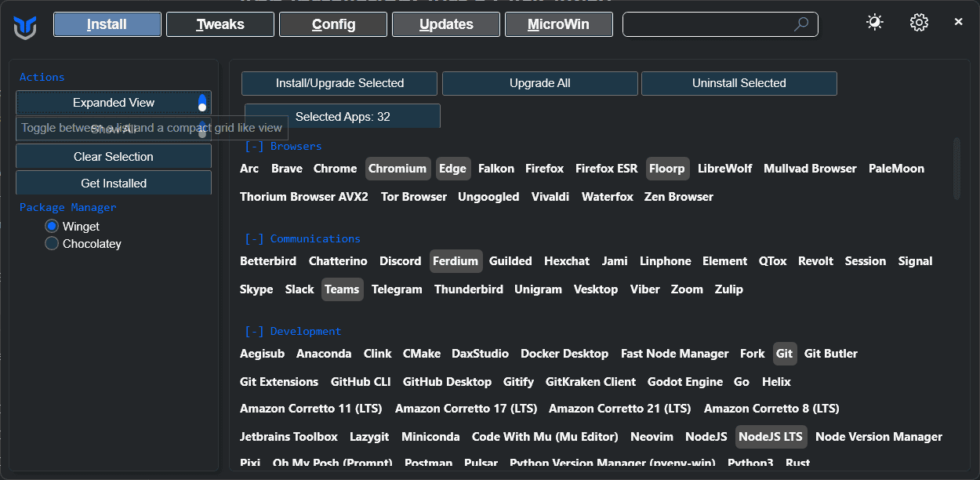Viewport: 980px width, 480px height.
Task: Select the Chocolatey radio button
Action: [x=52, y=244]
